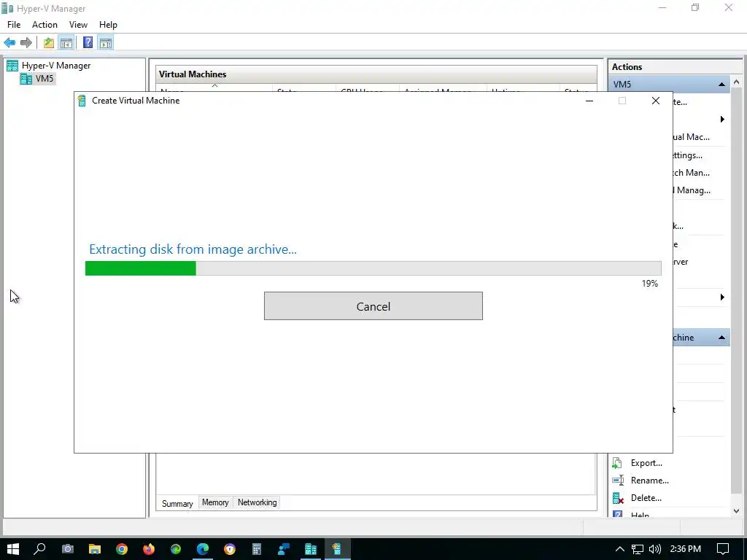Close the Create Virtual Machine dialog
747x560 pixels.
656,101
